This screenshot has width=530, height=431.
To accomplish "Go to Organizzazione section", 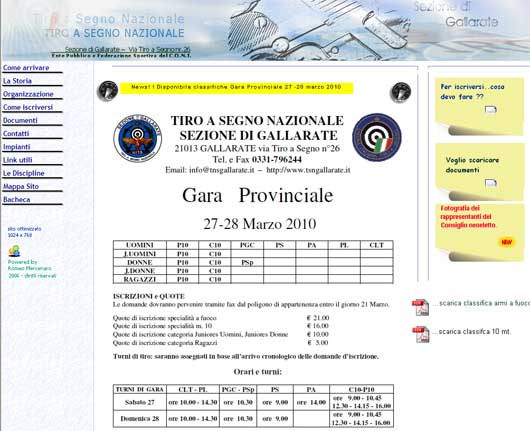I will click(28, 94).
